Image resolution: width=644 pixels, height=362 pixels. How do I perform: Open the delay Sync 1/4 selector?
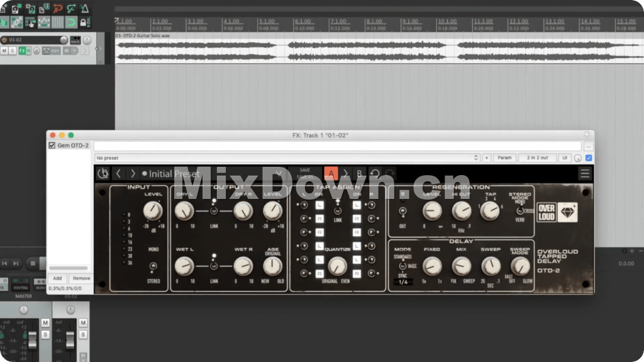(402, 281)
